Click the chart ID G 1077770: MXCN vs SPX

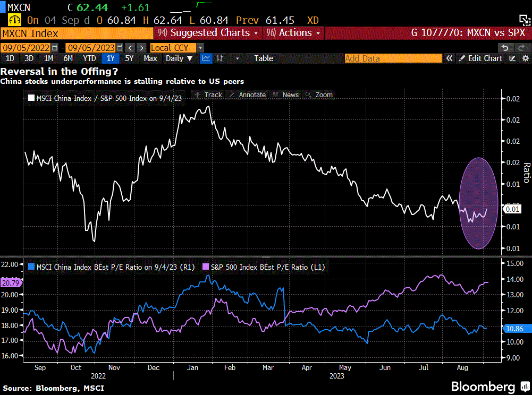tap(468, 33)
